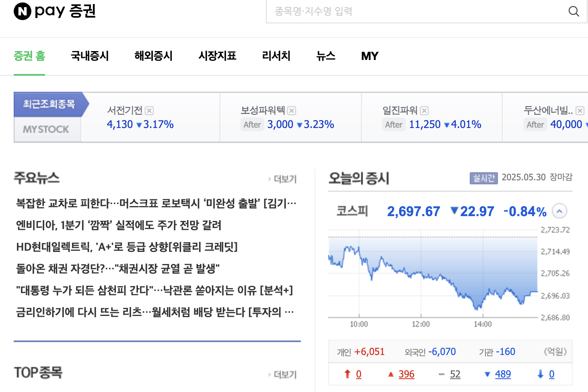The width and height of the screenshot is (588, 392).
Task: Click the search magnifier icon
Action: [x=574, y=12]
